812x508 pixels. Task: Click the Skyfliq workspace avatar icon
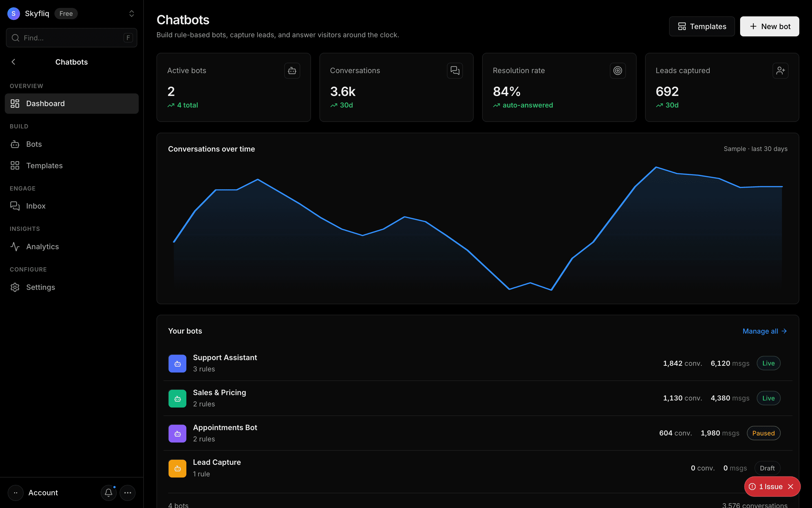[14, 14]
